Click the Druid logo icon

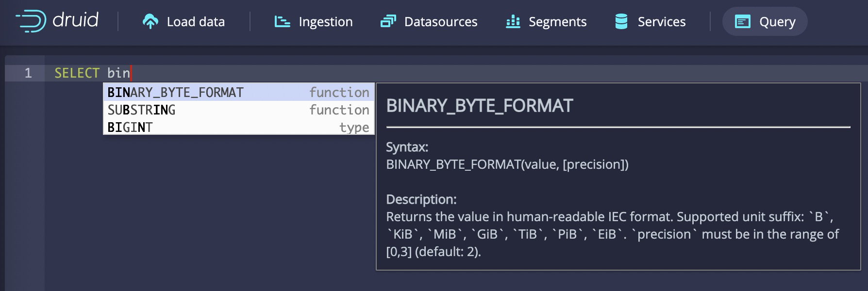(31, 21)
